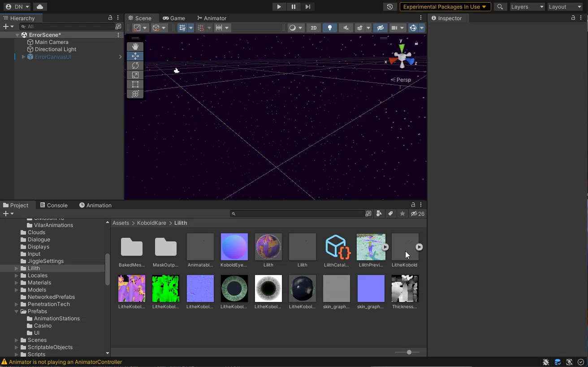Select the Scale tool

[135, 75]
